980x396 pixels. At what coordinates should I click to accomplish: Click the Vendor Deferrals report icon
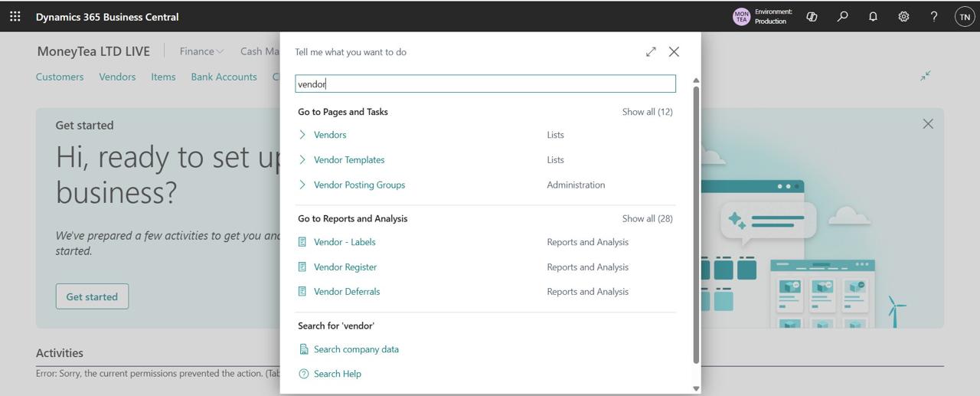click(x=302, y=291)
